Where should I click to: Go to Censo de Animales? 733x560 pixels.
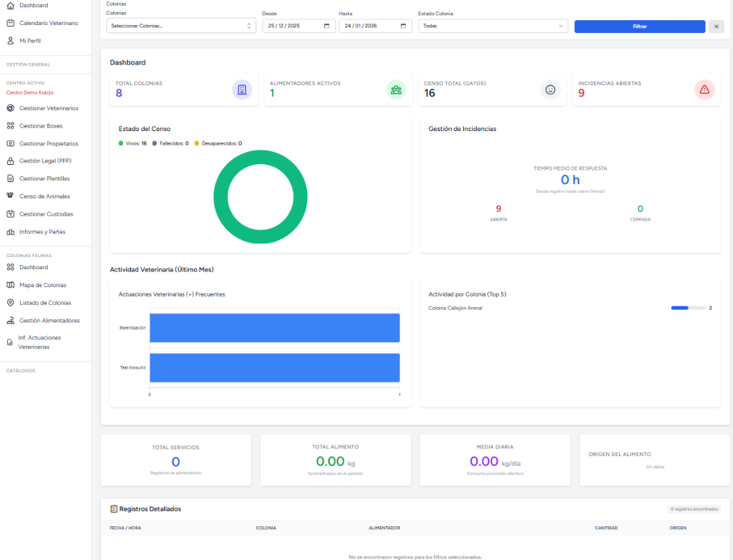coord(45,196)
